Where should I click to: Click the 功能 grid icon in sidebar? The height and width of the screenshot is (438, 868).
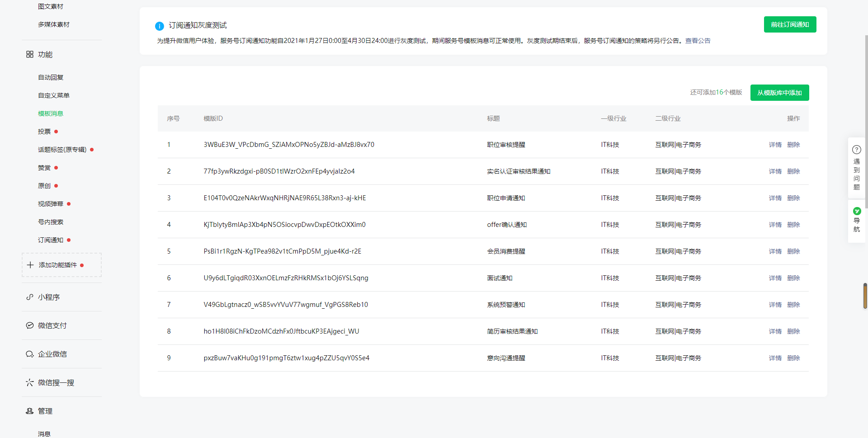pyautogui.click(x=30, y=54)
